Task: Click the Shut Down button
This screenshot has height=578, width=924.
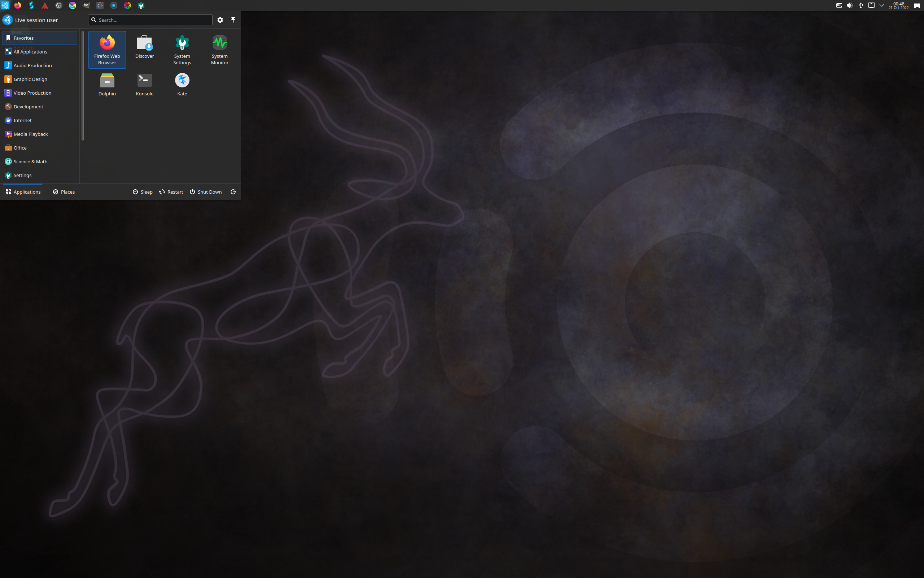Action: (206, 192)
